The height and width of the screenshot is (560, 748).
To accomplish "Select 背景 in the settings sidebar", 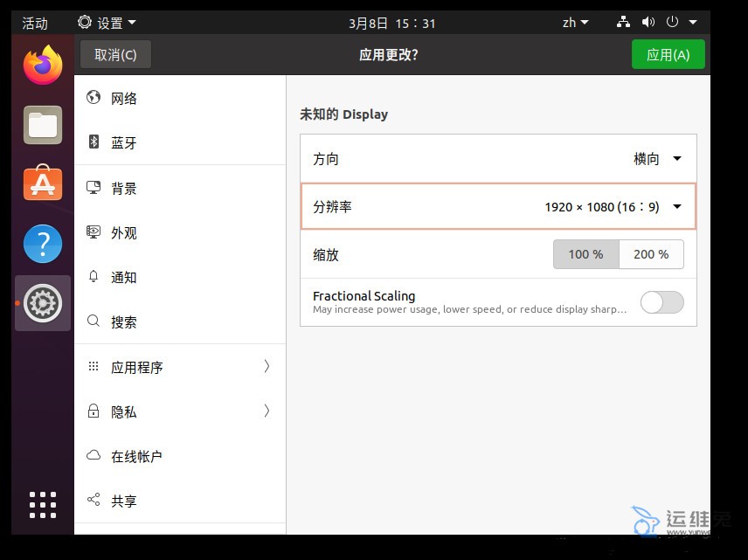I will [x=124, y=189].
